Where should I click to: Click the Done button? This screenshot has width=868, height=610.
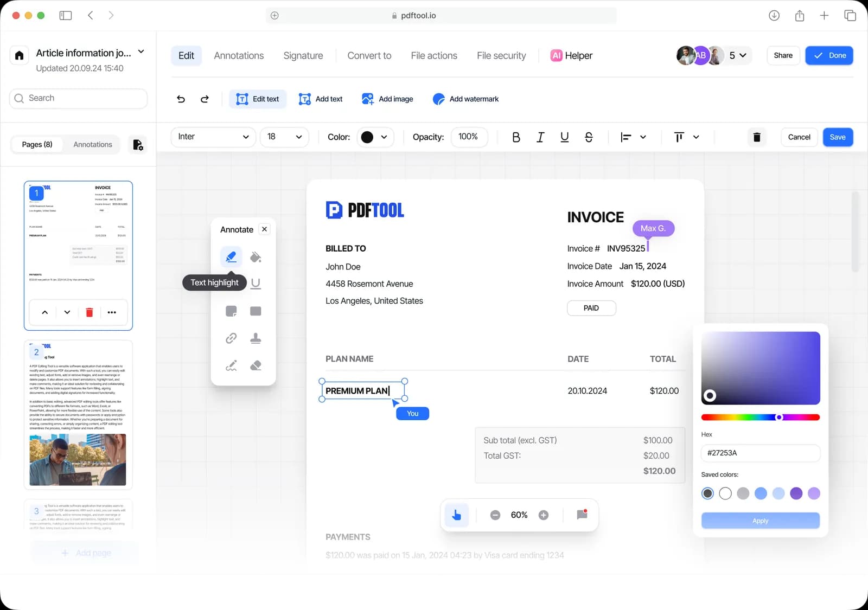click(829, 55)
